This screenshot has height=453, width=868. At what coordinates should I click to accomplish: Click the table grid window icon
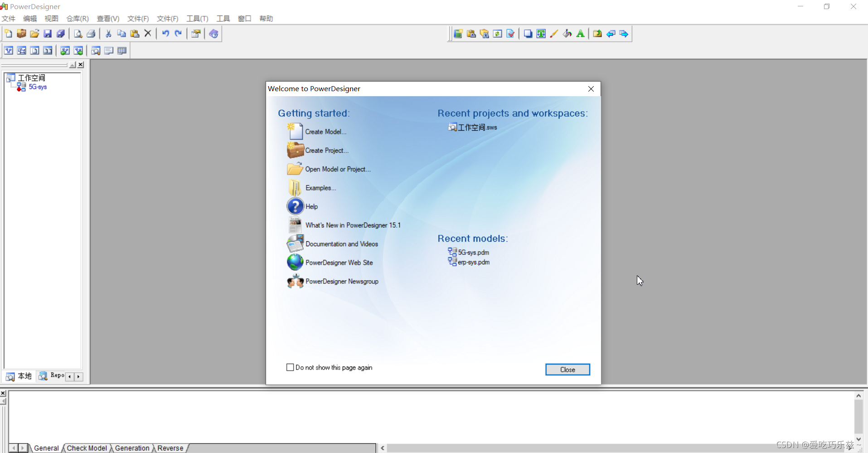[x=122, y=51]
